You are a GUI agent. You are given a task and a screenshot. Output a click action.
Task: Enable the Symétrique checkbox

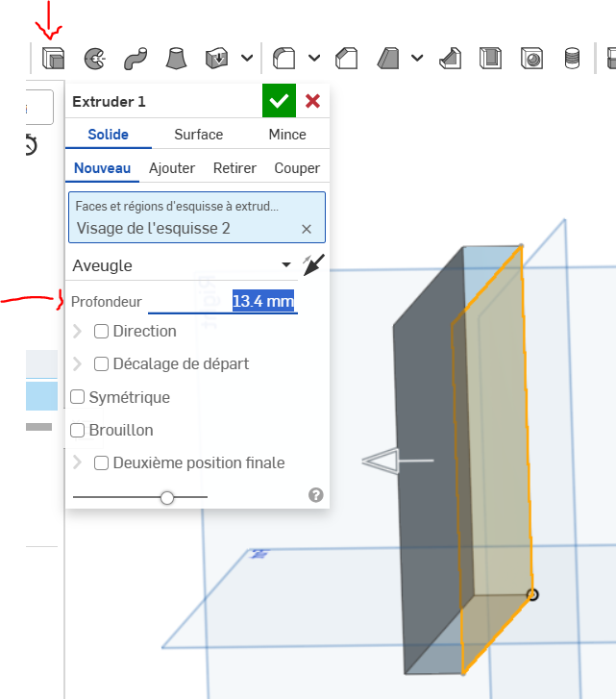click(78, 397)
